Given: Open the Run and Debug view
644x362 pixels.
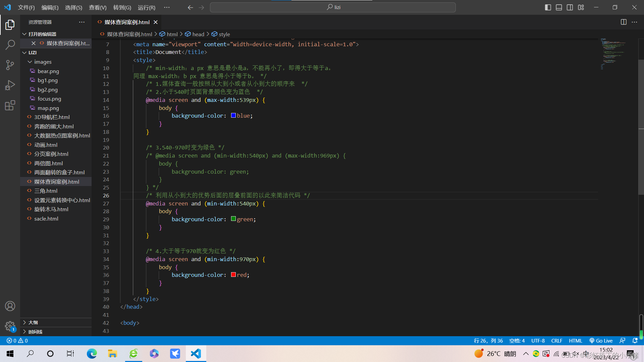Looking at the screenshot, I should point(10,85).
